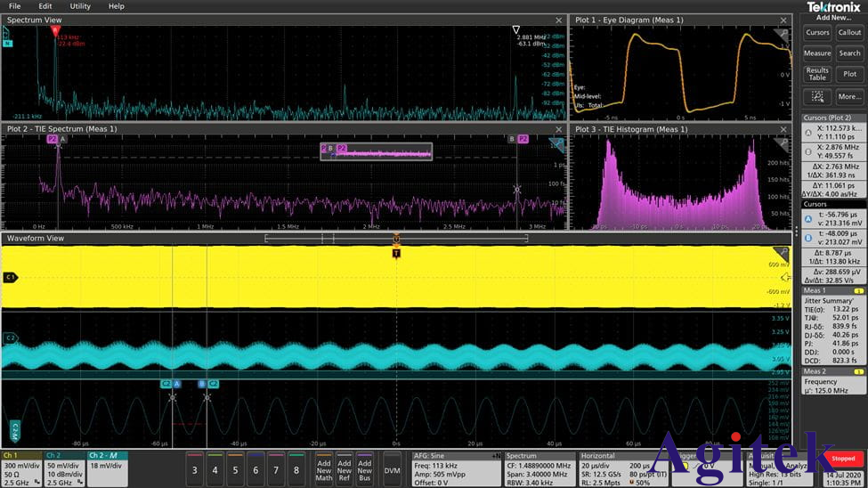Click the Measure button
This screenshot has height=488, width=868.
click(817, 53)
